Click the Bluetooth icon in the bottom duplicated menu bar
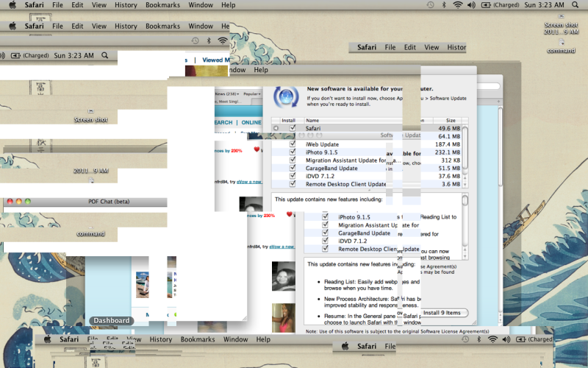Image resolution: width=588 pixels, height=368 pixels. coord(479,339)
